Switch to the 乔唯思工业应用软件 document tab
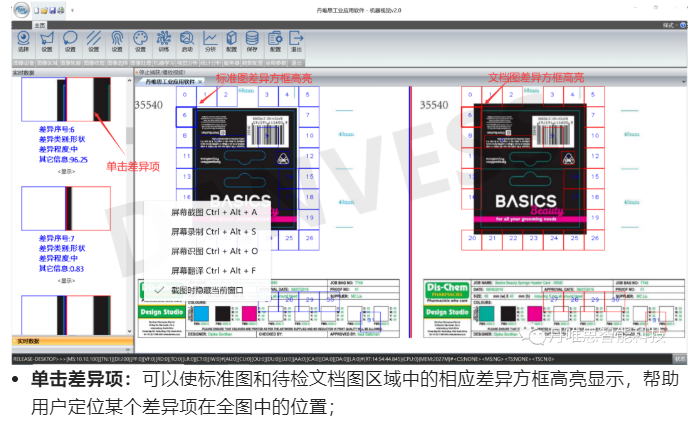 [x=170, y=82]
